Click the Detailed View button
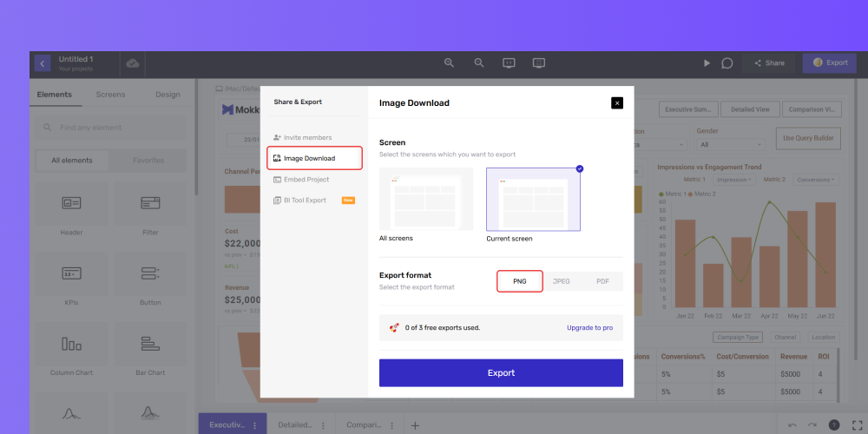This screenshot has width=868, height=434. click(x=750, y=109)
